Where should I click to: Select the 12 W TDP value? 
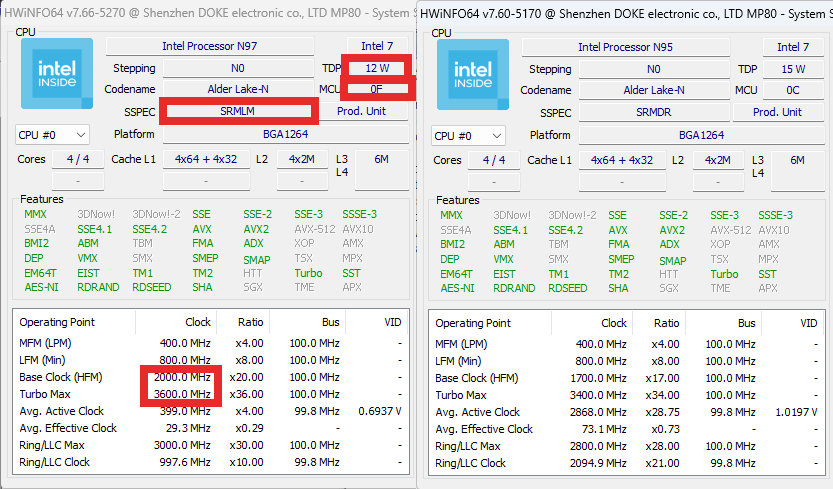(x=377, y=68)
